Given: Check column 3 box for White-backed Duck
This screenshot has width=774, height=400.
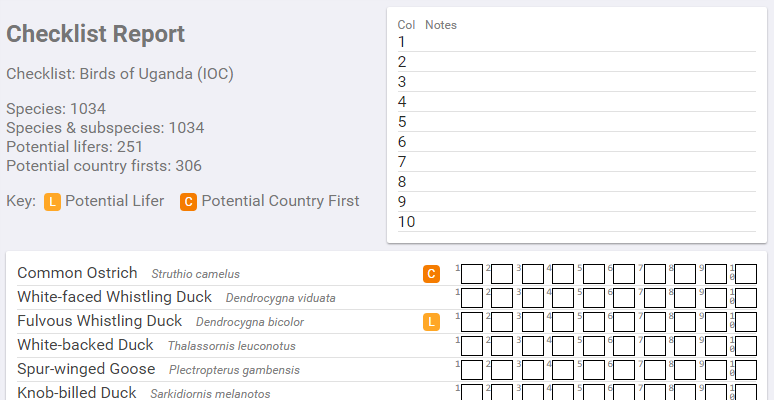Looking at the screenshot, I should click(533, 346).
